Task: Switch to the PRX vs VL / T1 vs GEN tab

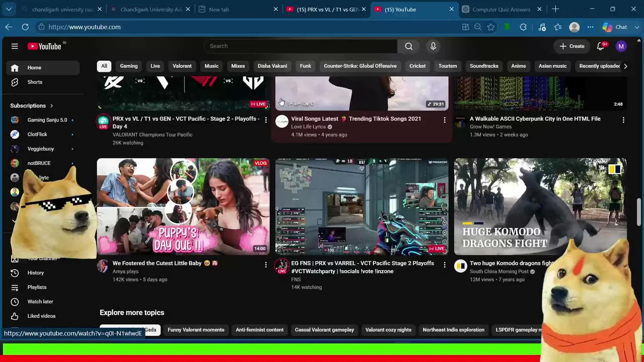Action: [326, 10]
